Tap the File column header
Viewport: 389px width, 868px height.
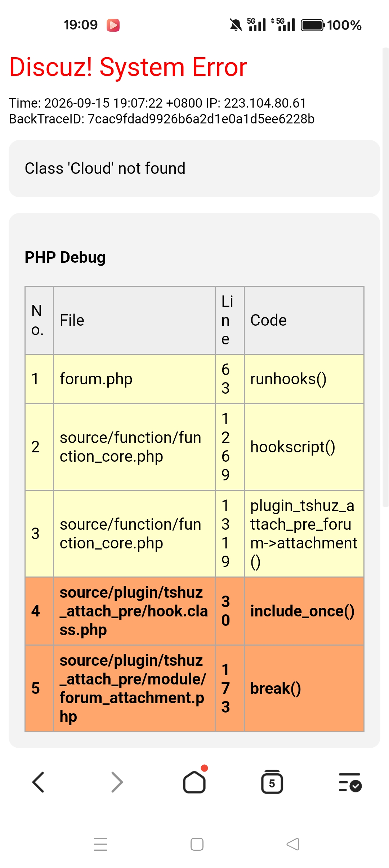(134, 320)
